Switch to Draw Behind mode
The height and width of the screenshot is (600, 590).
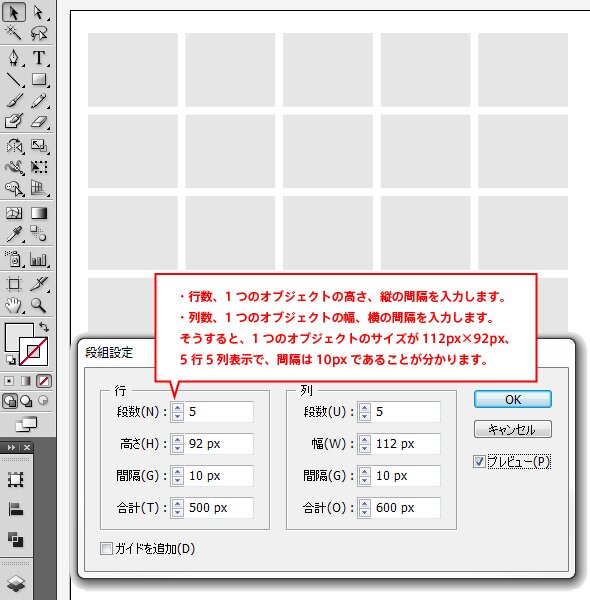[26, 401]
